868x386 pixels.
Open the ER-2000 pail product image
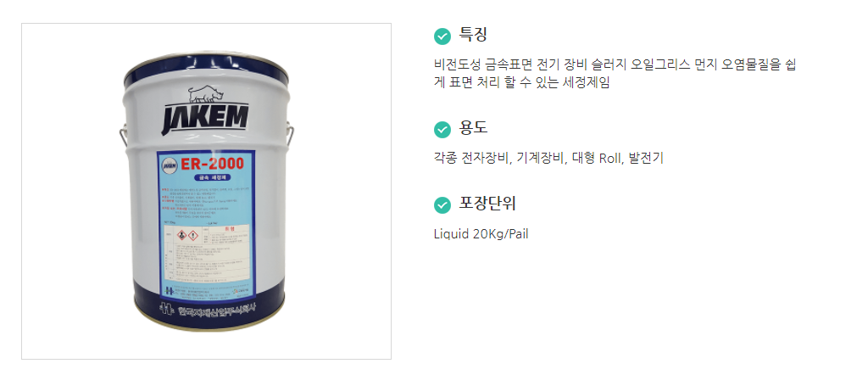(206, 191)
